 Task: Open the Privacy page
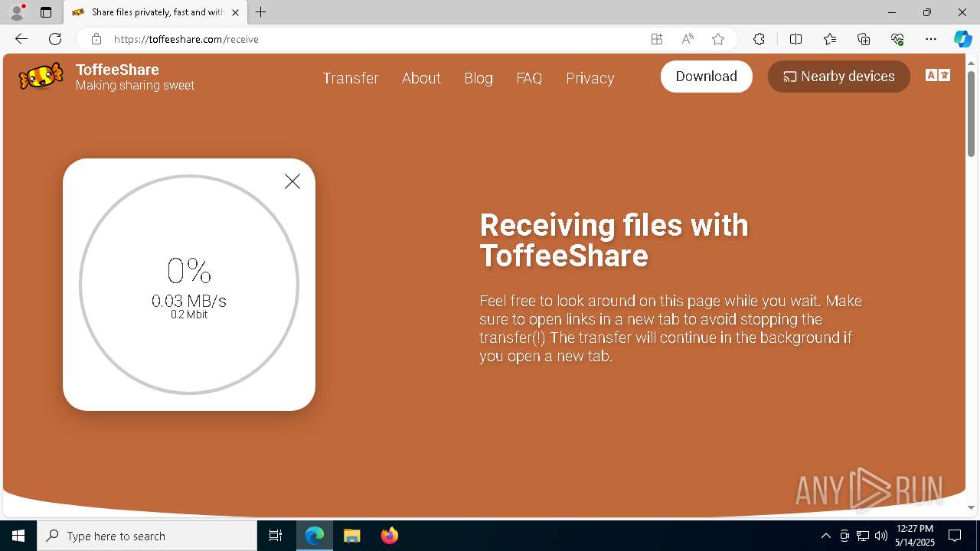(590, 78)
